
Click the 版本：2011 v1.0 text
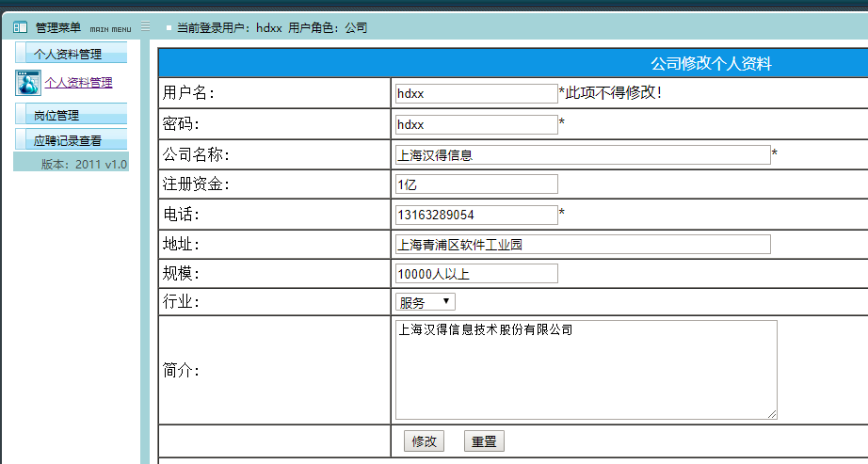pos(84,165)
